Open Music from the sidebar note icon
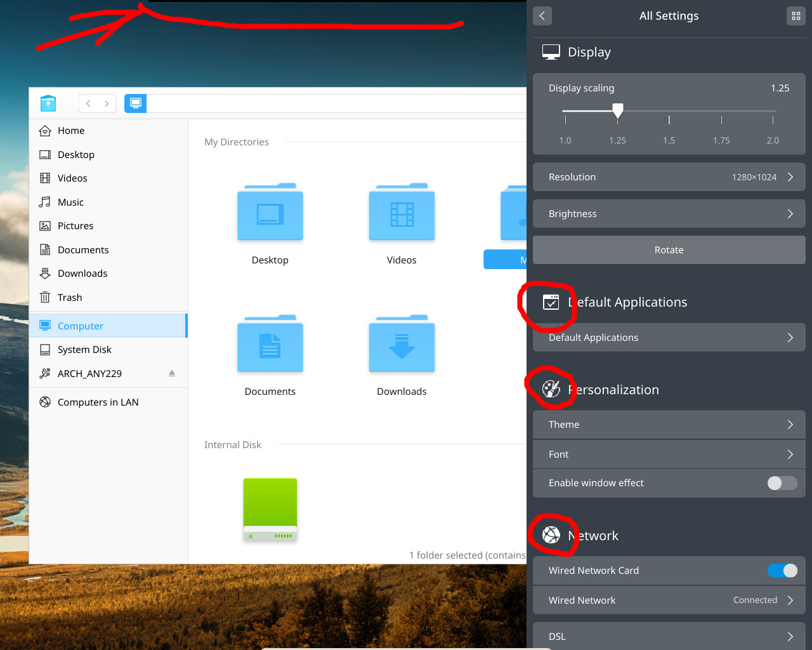The height and width of the screenshot is (650, 812). [45, 202]
